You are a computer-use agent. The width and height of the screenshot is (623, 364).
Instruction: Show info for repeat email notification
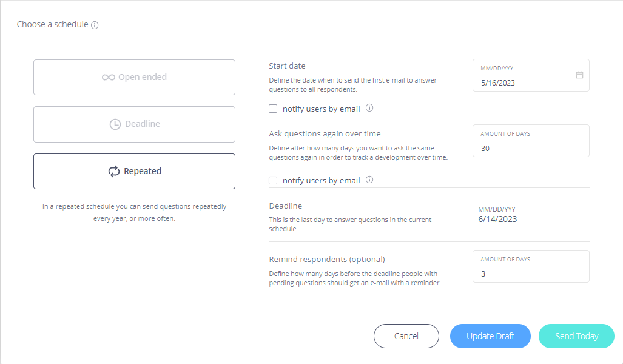pyautogui.click(x=369, y=180)
